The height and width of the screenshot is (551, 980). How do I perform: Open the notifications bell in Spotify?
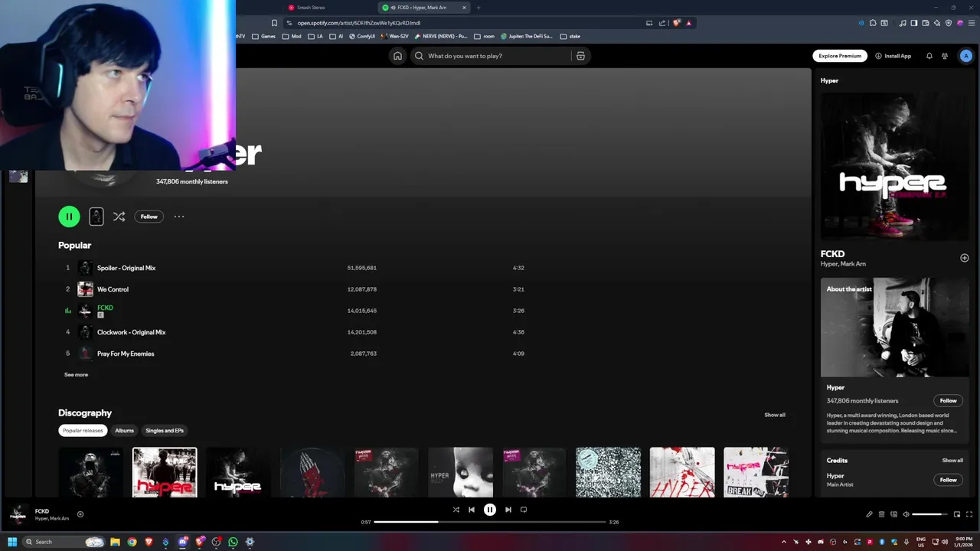929,56
